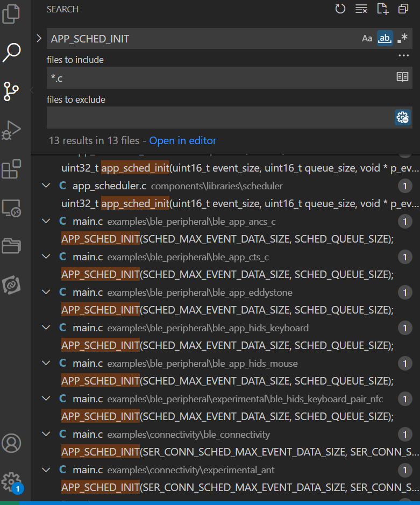Click the files to exclude field

click(220, 118)
